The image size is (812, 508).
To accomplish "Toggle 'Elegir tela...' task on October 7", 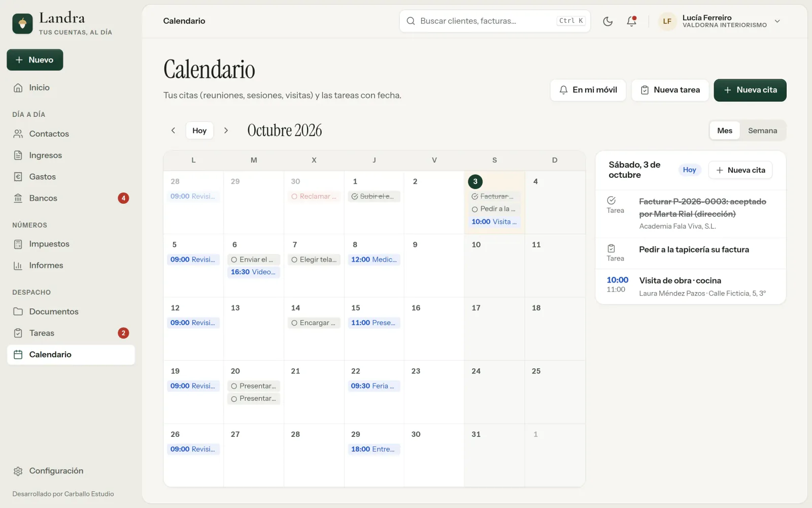I will (x=294, y=260).
